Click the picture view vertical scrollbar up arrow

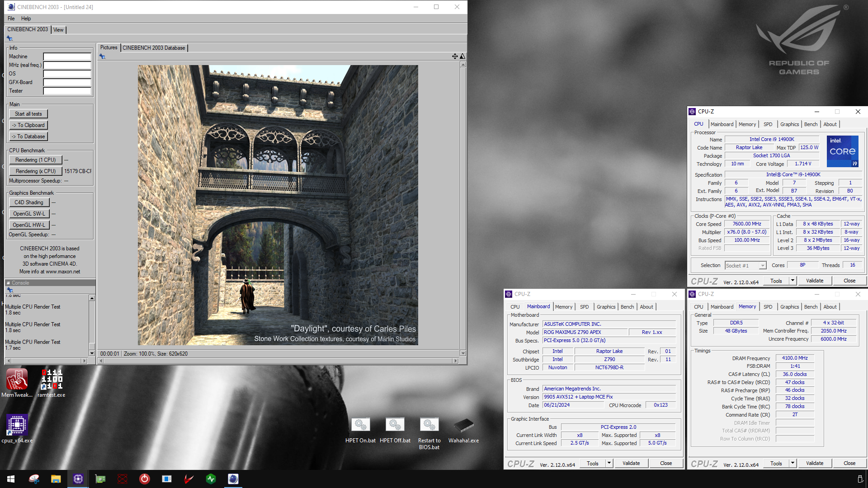[x=463, y=65]
